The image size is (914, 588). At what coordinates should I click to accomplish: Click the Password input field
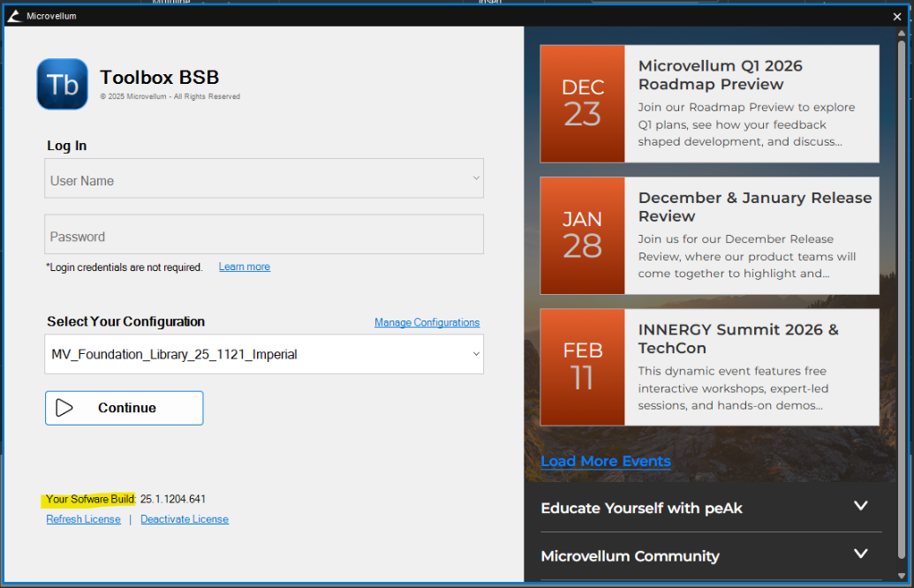click(263, 236)
